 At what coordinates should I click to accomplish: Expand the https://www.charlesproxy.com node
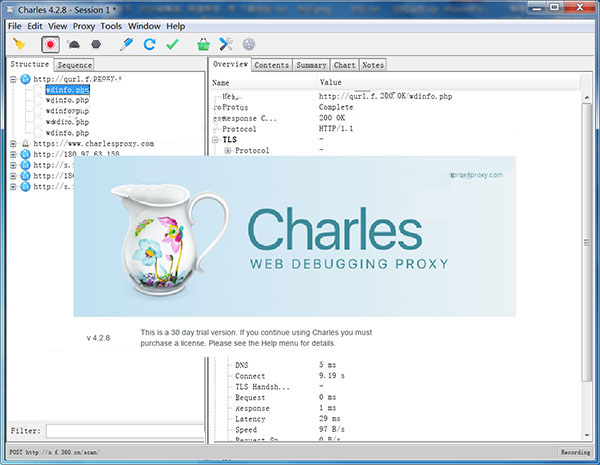13,144
